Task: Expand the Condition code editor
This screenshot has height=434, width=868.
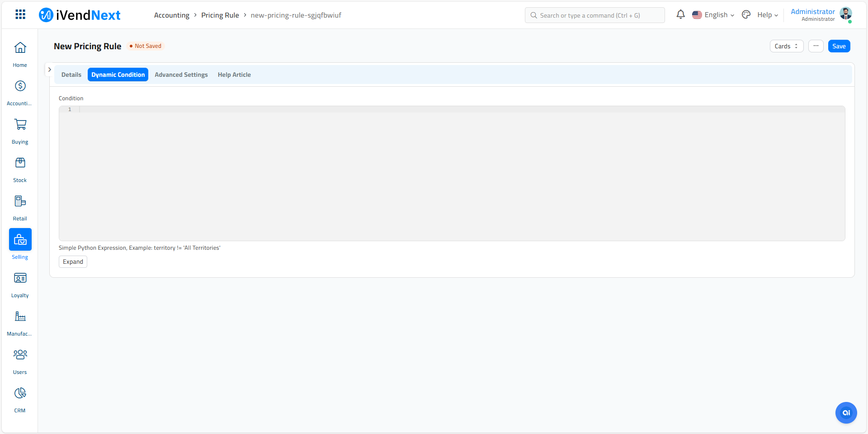Action: click(x=73, y=262)
